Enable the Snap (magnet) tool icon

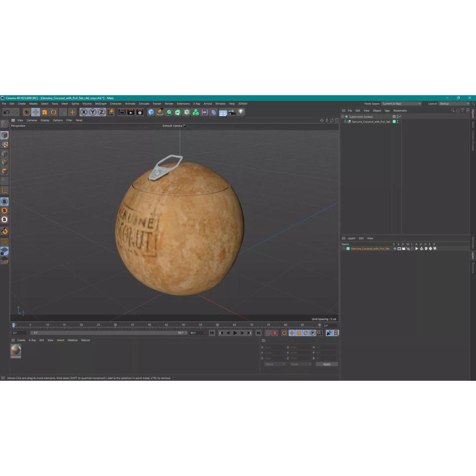coord(4,231)
